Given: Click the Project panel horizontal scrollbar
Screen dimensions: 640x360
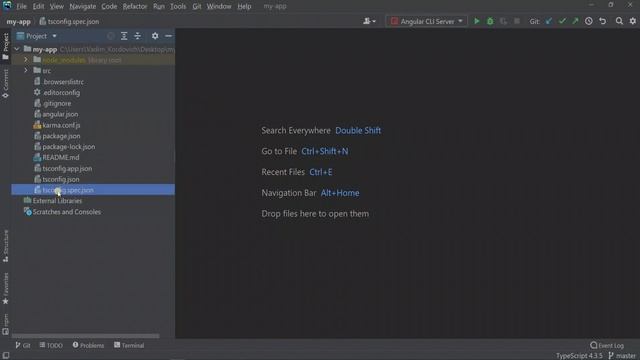Looking at the screenshot, I should [86, 336].
